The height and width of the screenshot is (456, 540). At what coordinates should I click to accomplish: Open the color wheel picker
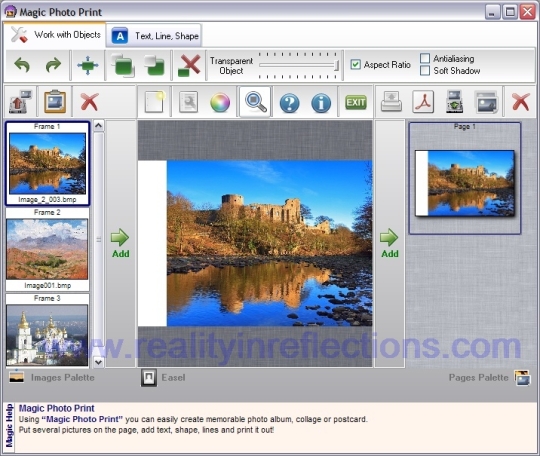pos(220,102)
